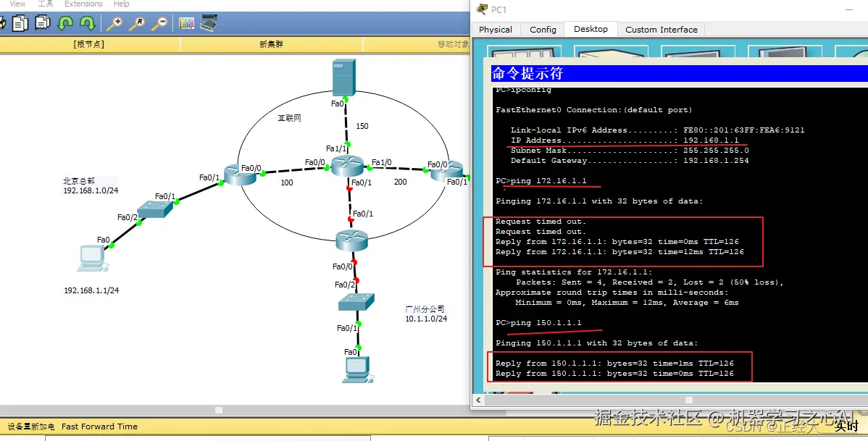
Task: Select the server at the topology top
Action: (x=343, y=77)
